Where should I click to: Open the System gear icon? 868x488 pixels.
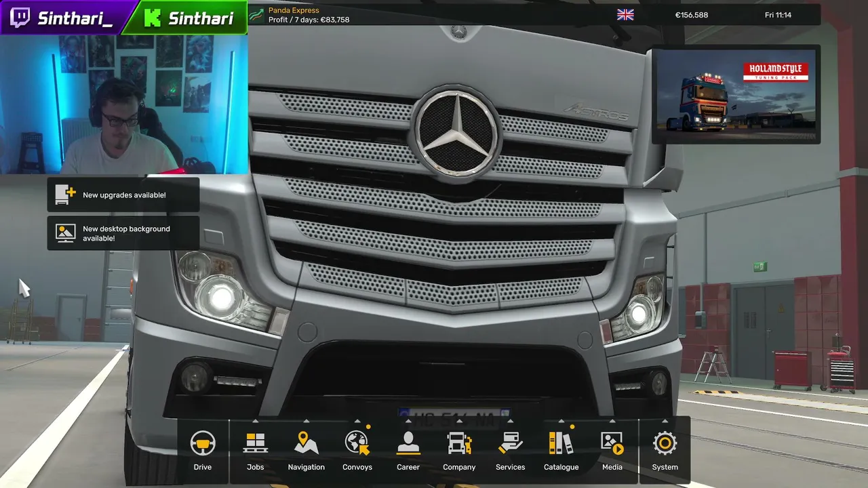[x=665, y=444]
